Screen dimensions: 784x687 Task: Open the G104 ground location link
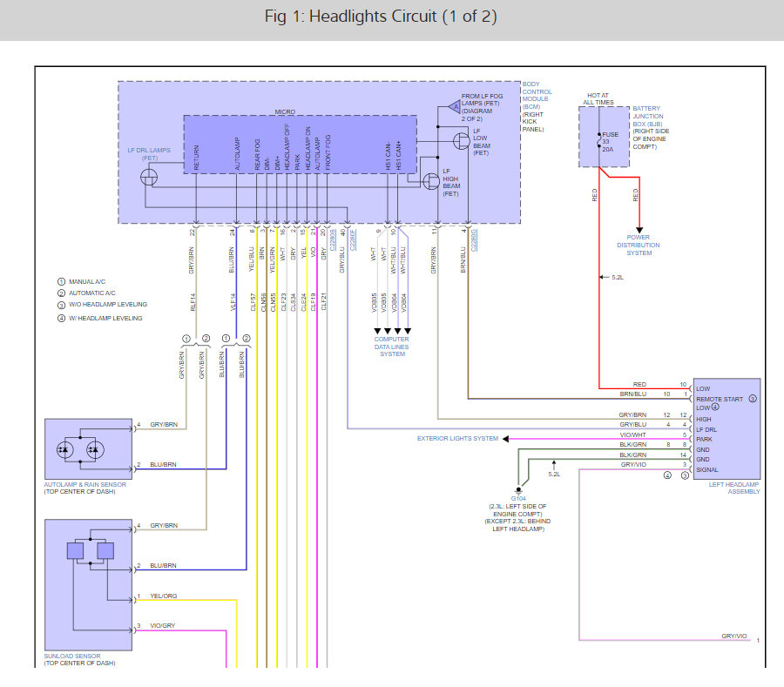(518, 499)
